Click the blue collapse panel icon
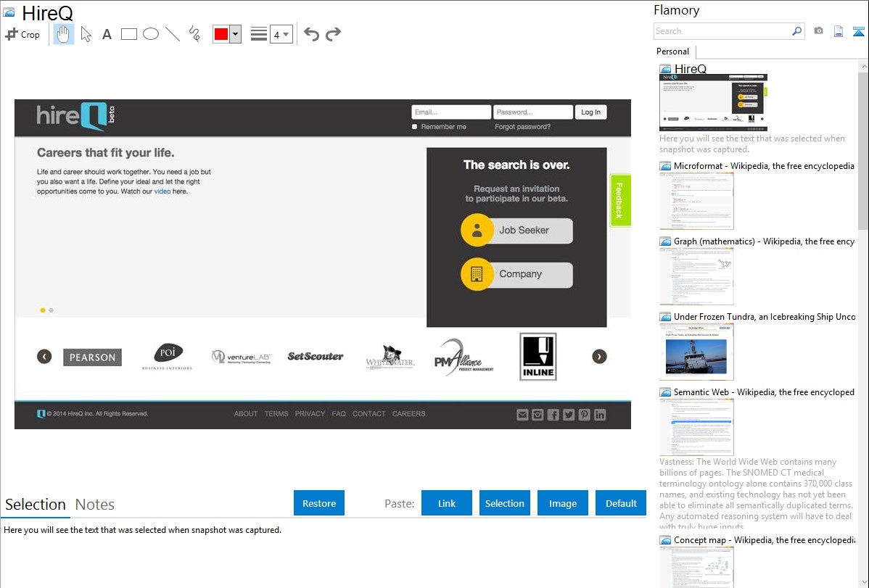 tap(858, 31)
